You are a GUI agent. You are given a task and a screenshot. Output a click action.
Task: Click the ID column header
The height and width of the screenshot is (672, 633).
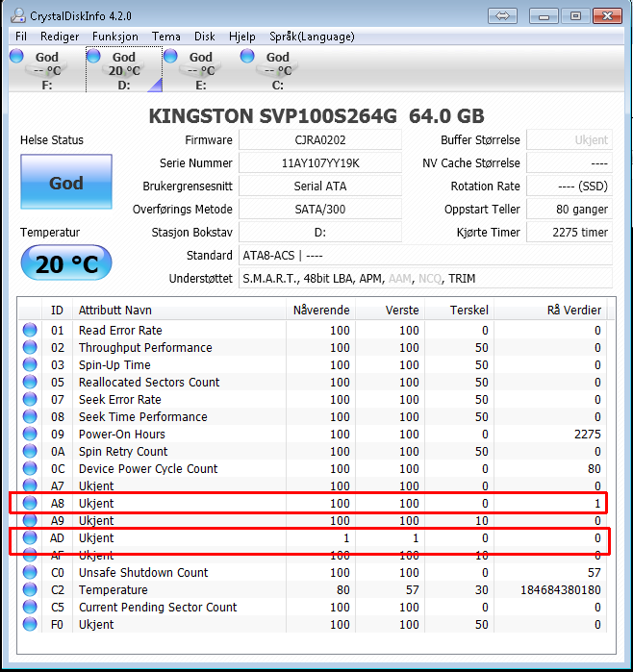tap(57, 310)
